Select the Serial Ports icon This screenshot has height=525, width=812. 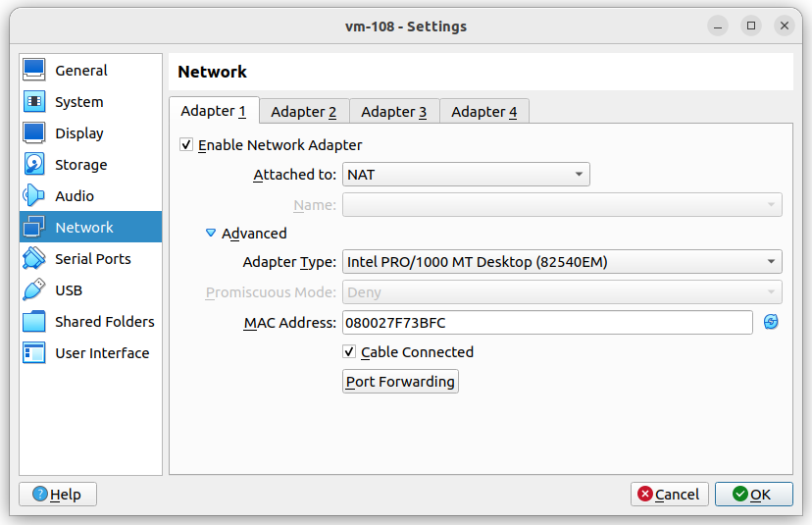coord(34,259)
